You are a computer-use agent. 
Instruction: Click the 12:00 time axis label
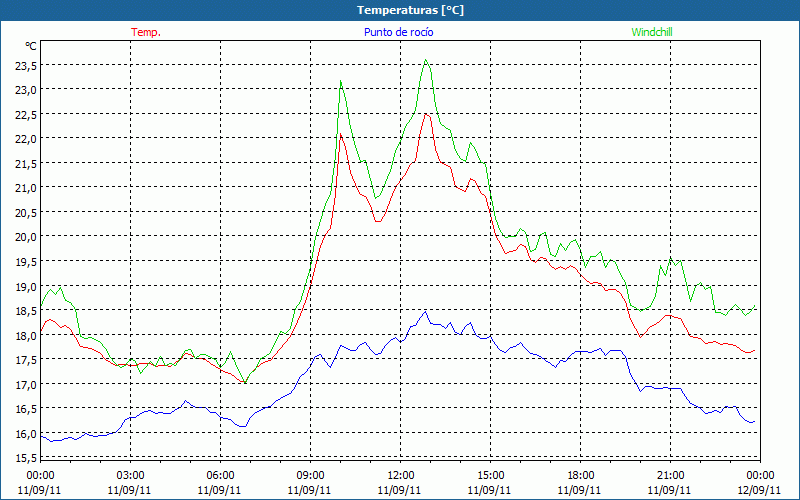click(x=401, y=476)
